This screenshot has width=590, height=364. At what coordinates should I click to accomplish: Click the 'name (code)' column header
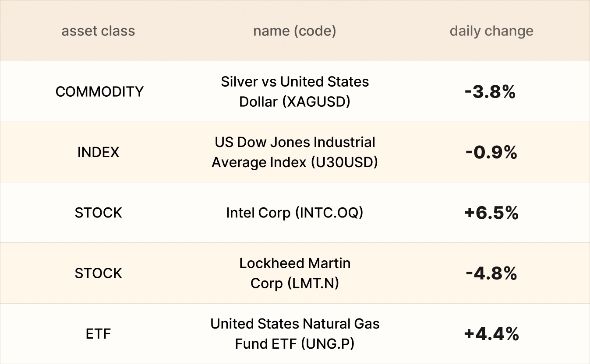(295, 31)
